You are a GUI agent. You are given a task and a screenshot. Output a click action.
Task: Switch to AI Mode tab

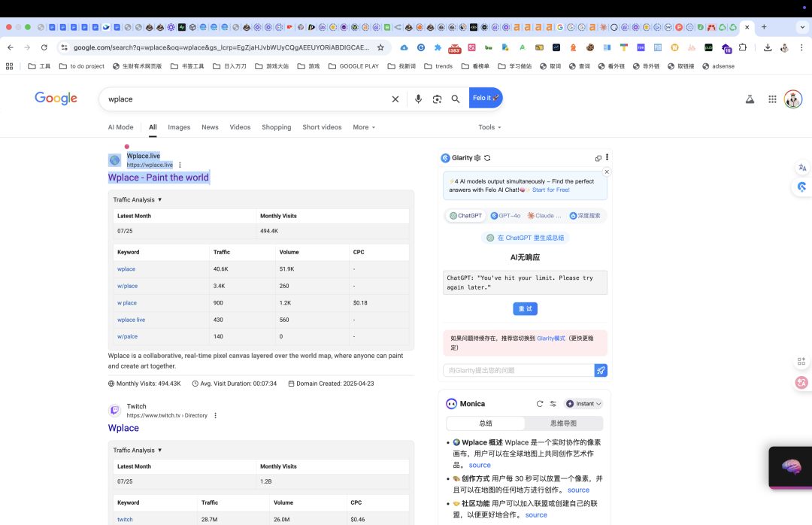coord(120,128)
